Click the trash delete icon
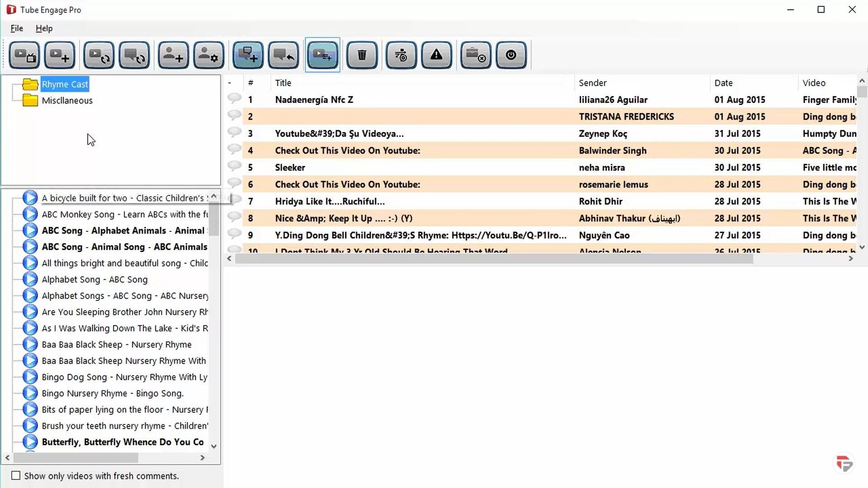868x488 pixels. click(362, 55)
